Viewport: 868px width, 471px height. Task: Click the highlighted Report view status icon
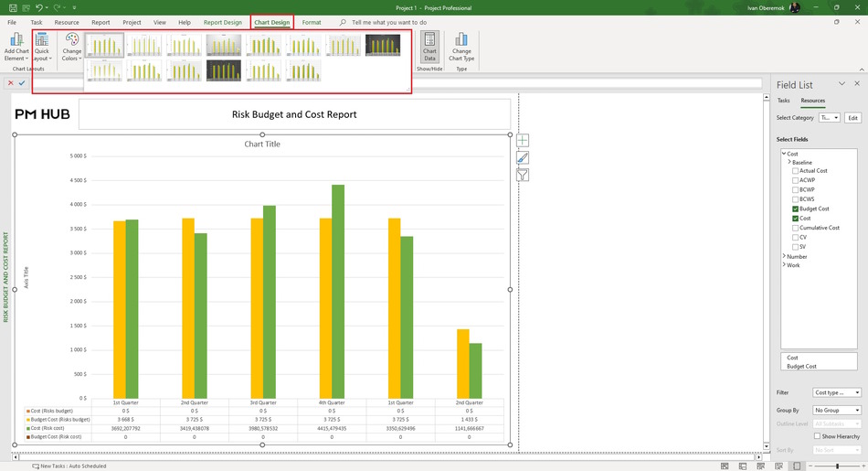point(797,466)
